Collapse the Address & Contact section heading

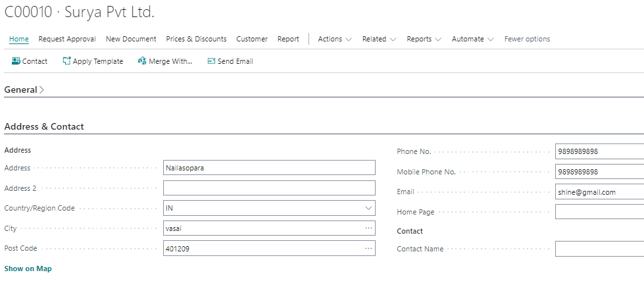click(44, 126)
